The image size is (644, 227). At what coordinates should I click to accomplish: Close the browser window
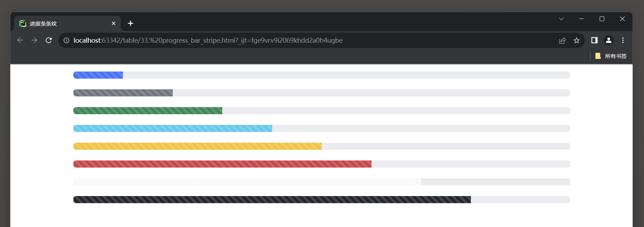coord(622,19)
